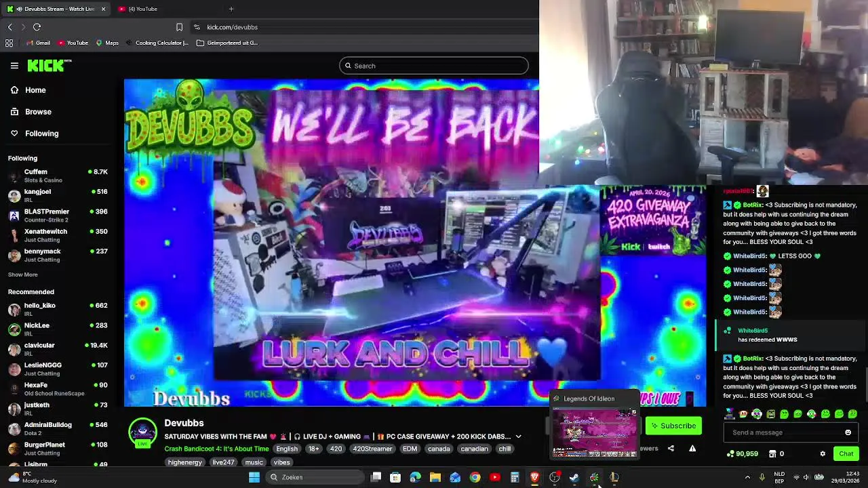Subscribe to Devubbs channel
The width and height of the screenshot is (868, 488).
(673, 426)
